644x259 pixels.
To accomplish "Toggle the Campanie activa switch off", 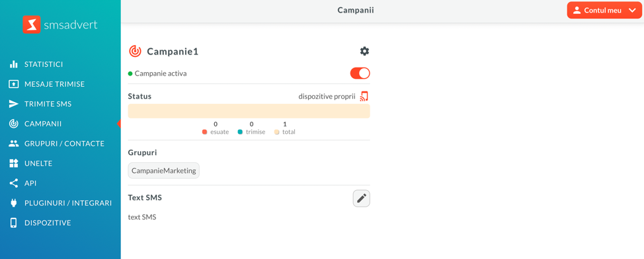I will (360, 74).
